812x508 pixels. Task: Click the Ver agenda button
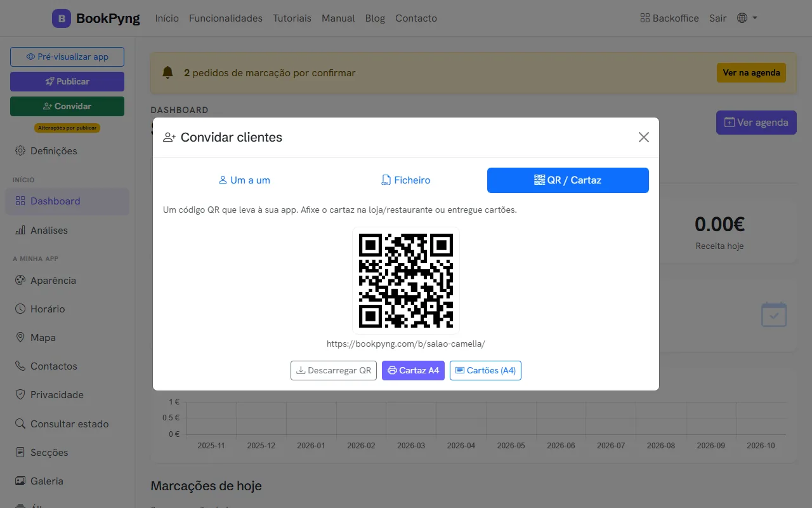756,123
